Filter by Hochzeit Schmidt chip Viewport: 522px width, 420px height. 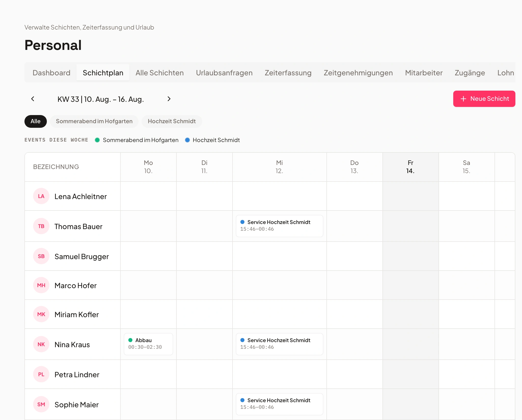coord(172,121)
